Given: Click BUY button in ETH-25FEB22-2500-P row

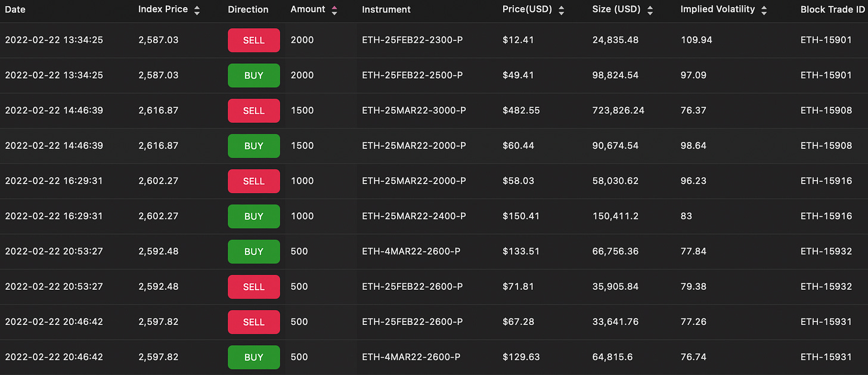Looking at the screenshot, I should [x=254, y=76].
